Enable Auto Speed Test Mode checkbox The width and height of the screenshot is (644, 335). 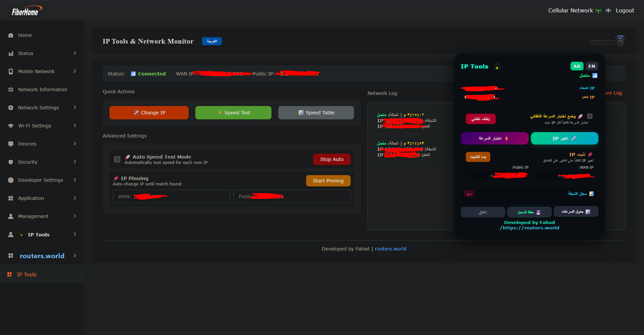pyautogui.click(x=117, y=159)
